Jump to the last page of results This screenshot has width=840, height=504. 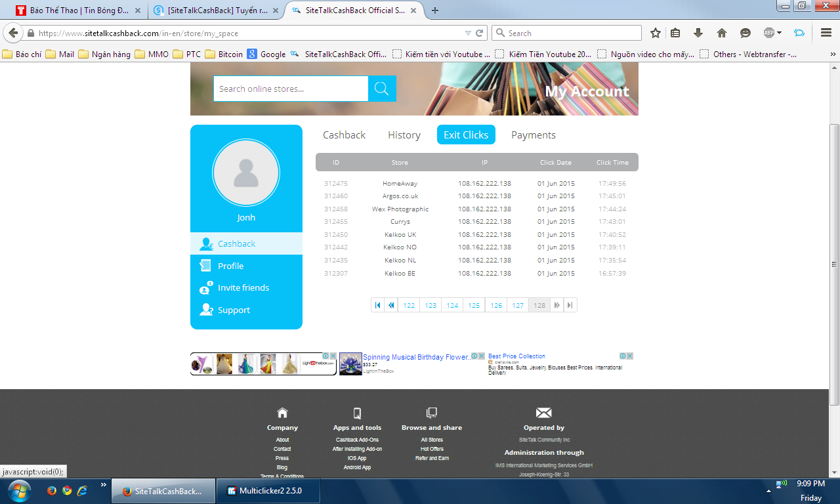[570, 305]
